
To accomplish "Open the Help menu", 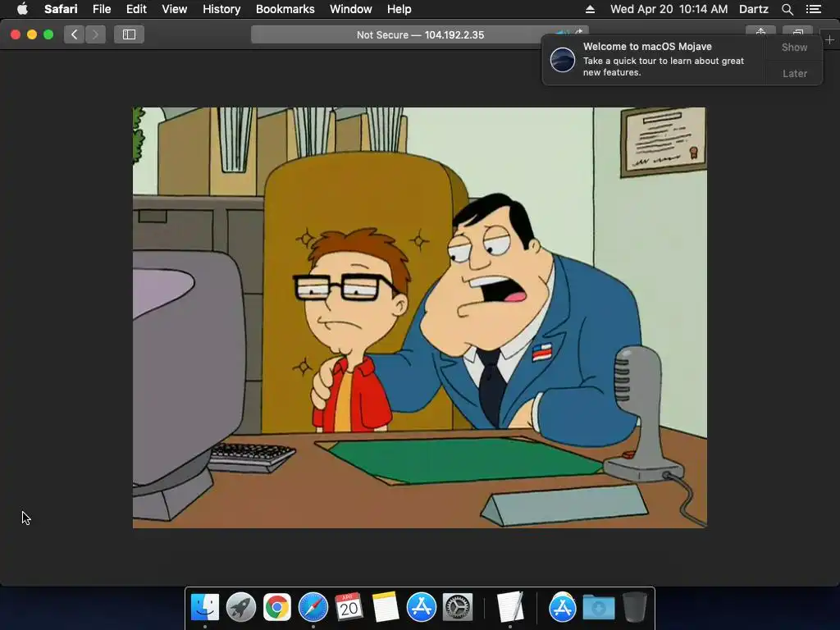I will 399,9.
